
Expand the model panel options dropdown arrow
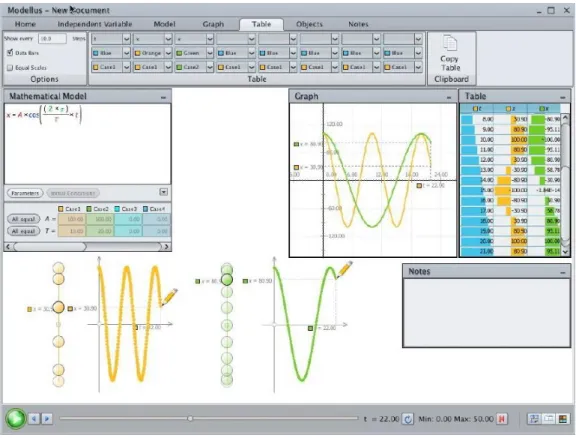tap(164, 192)
